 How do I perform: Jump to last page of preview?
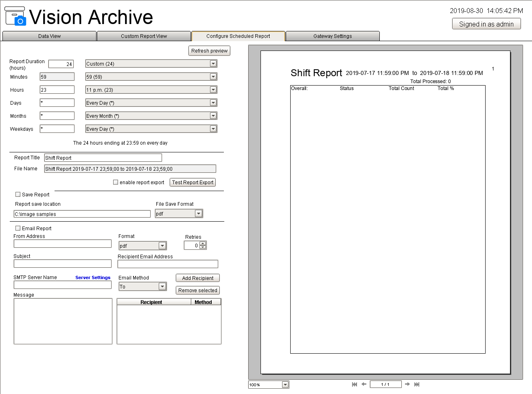click(x=417, y=384)
